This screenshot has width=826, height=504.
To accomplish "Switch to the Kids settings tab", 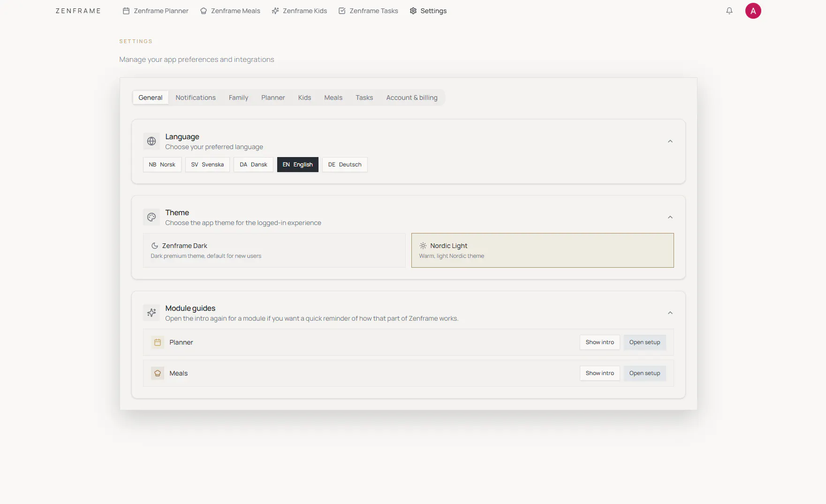I will click(x=304, y=98).
